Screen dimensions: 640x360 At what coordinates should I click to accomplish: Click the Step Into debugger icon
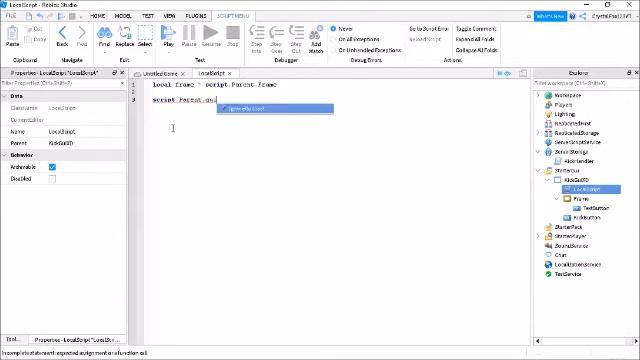[x=256, y=33]
